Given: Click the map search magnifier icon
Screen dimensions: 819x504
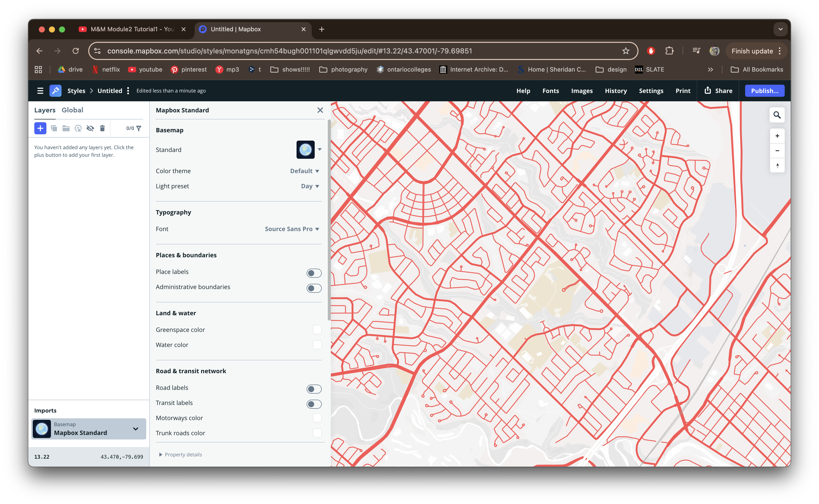Looking at the screenshot, I should click(777, 114).
